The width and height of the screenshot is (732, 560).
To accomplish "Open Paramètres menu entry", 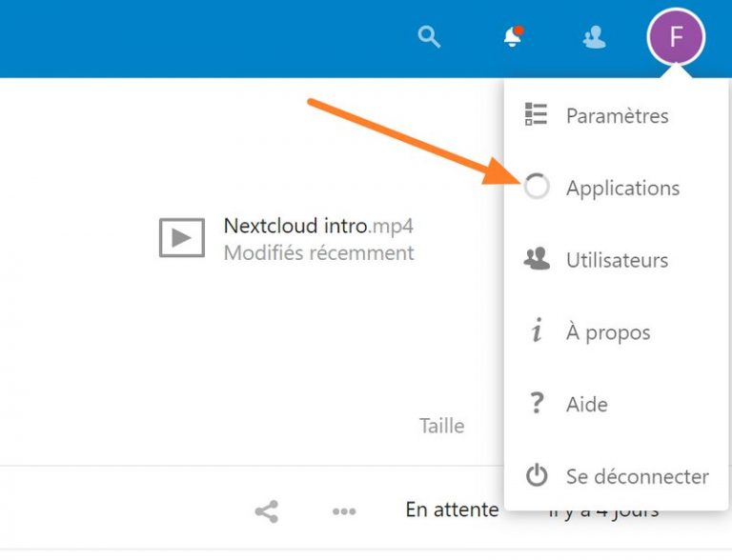I will point(617,115).
